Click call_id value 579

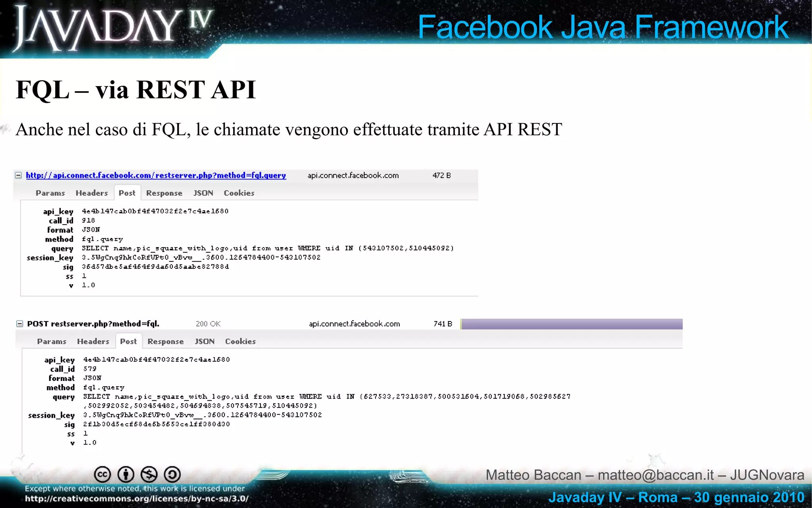click(x=90, y=369)
